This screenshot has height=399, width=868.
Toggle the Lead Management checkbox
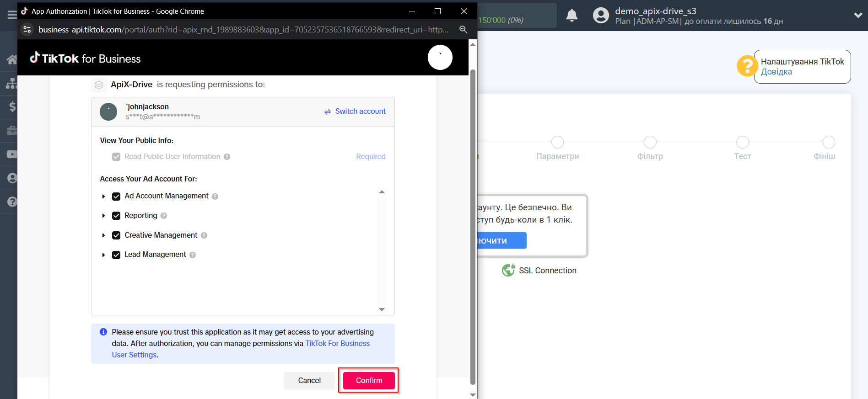[x=116, y=255]
